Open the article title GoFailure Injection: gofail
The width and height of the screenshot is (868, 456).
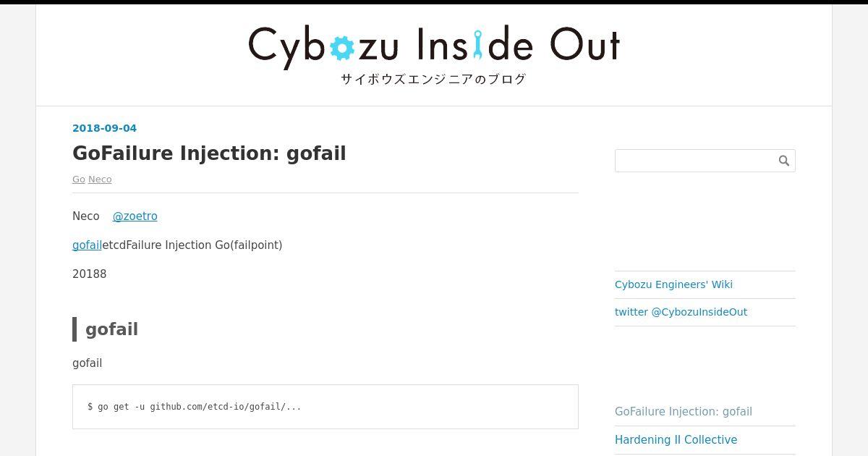[209, 153]
